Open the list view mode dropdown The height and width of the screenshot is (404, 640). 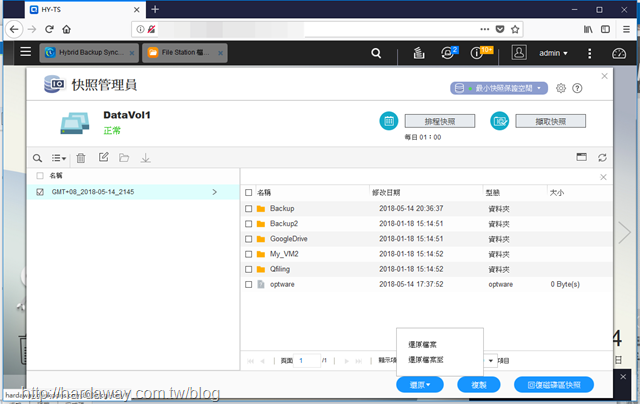point(59,158)
